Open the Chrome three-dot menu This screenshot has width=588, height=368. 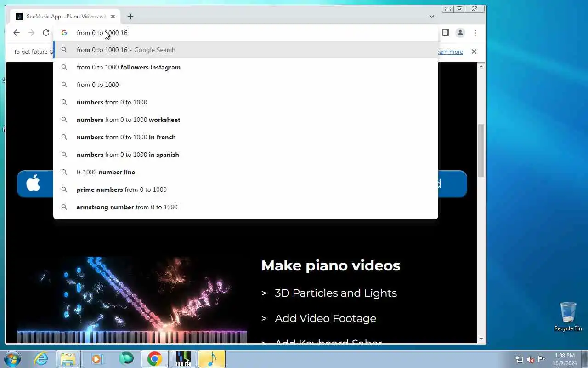[475, 33]
